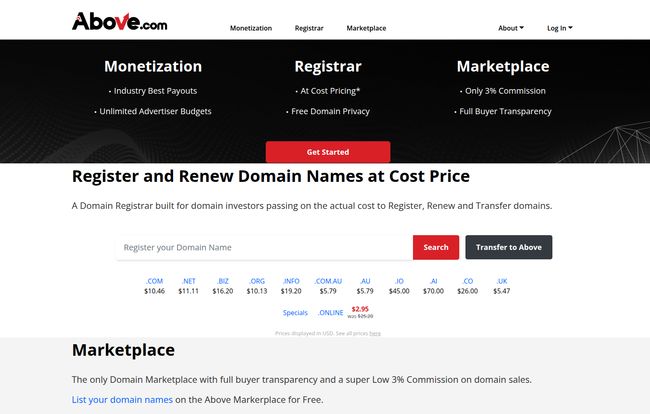Click the $11.11 price under .NET

pyautogui.click(x=189, y=291)
